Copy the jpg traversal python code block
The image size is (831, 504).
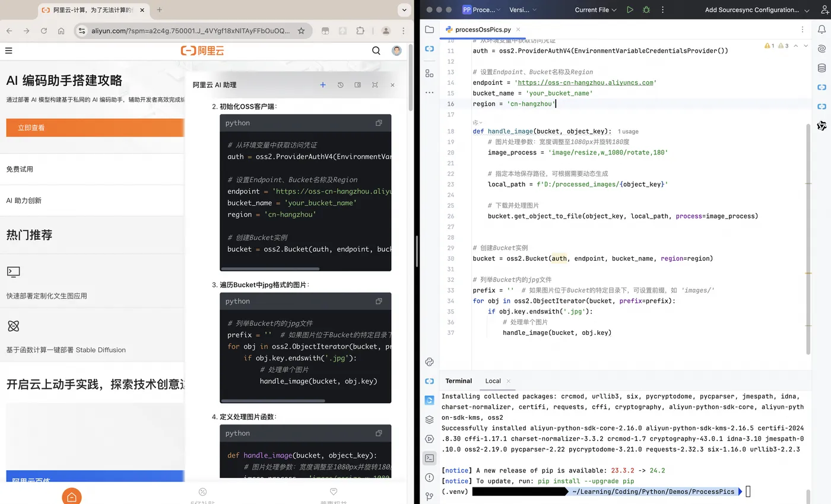click(379, 301)
